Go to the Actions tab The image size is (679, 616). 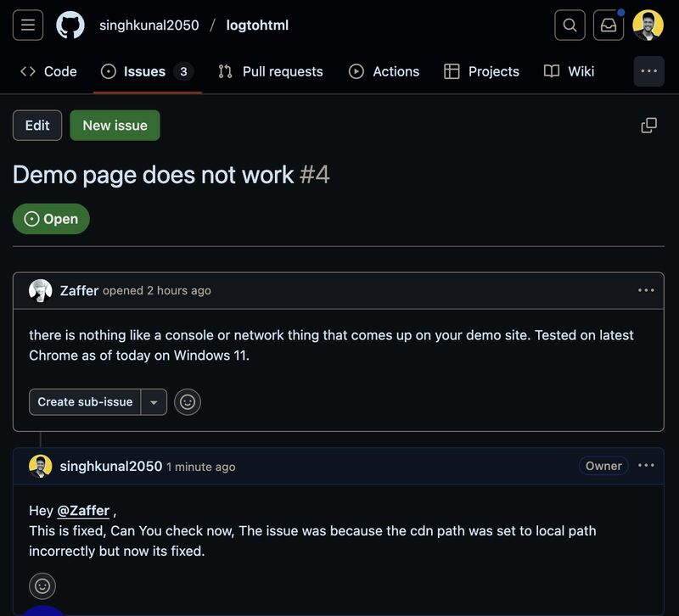(x=384, y=71)
